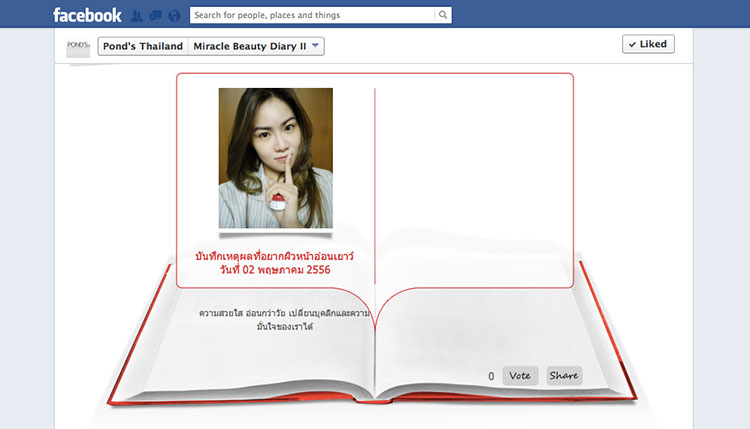The width and height of the screenshot is (750, 429).
Task: Click the Pond's page logo thumbnail
Action: click(x=78, y=48)
